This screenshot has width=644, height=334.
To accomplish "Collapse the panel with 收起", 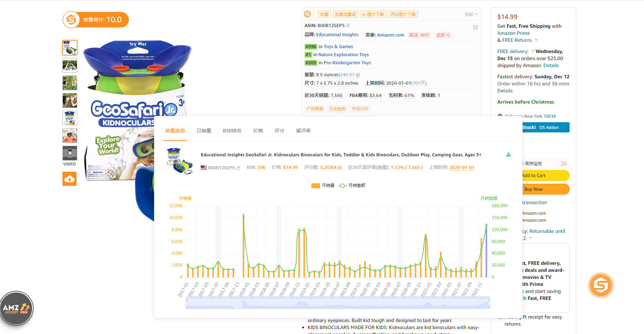I will [471, 14].
